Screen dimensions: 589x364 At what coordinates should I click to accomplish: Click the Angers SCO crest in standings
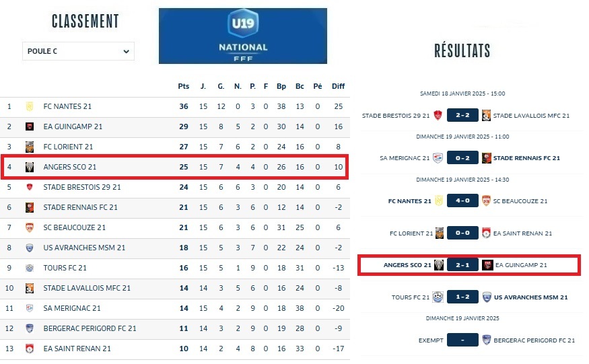(x=30, y=167)
